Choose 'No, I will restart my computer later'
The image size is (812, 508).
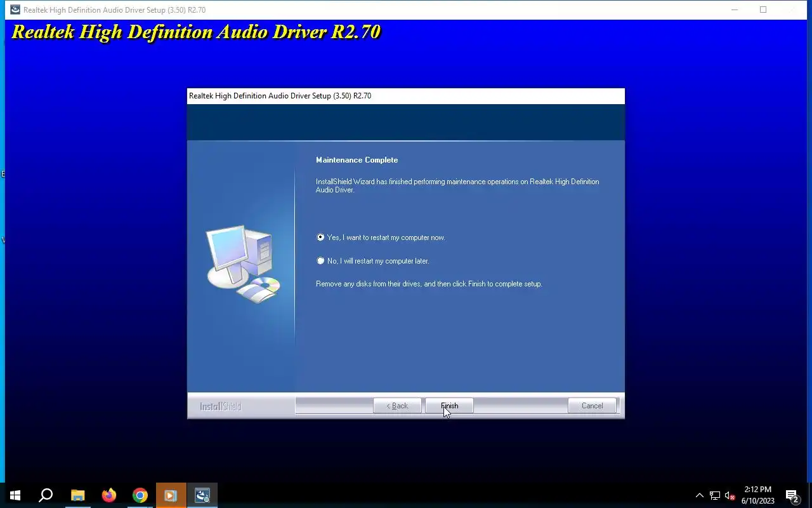click(373, 261)
